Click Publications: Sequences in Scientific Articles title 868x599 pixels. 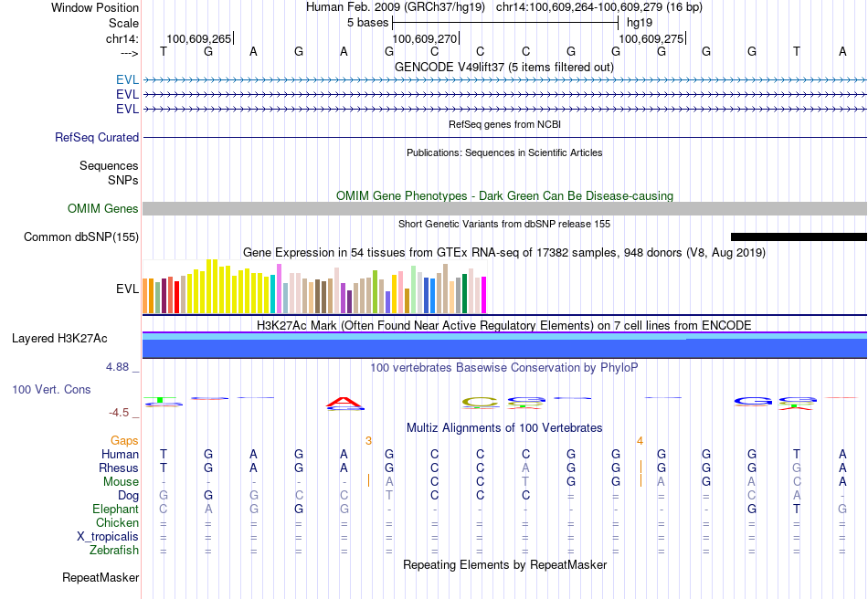(x=504, y=152)
